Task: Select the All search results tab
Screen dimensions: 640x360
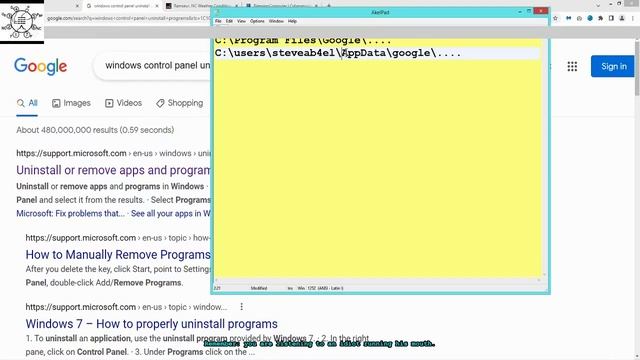Action: coord(27,103)
